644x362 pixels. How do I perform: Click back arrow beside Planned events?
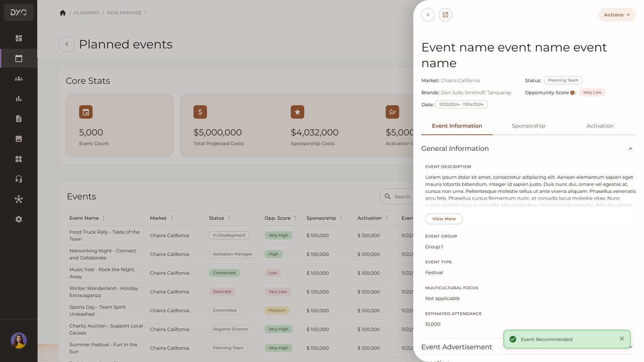coord(67,44)
